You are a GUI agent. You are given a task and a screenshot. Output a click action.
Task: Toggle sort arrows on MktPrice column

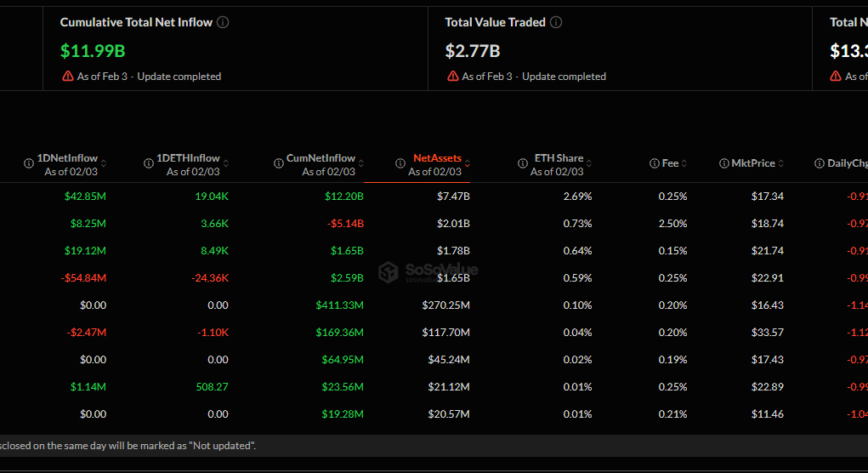click(781, 163)
